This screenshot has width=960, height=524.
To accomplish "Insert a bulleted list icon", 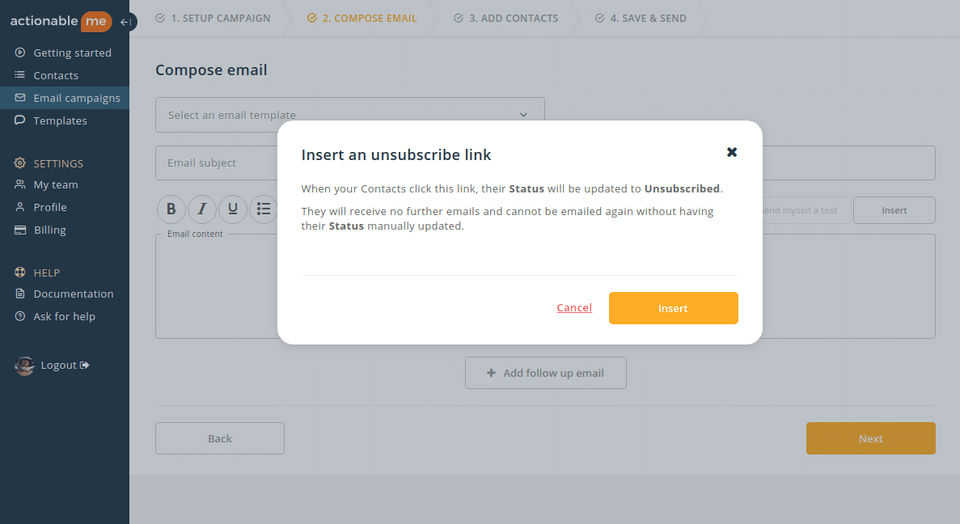I will pos(263,209).
